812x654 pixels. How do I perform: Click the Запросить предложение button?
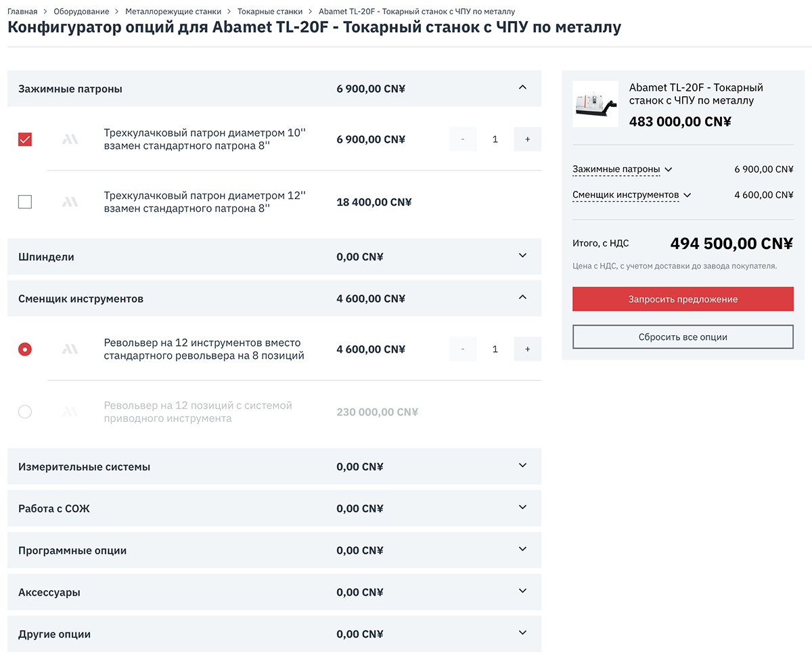tap(683, 299)
